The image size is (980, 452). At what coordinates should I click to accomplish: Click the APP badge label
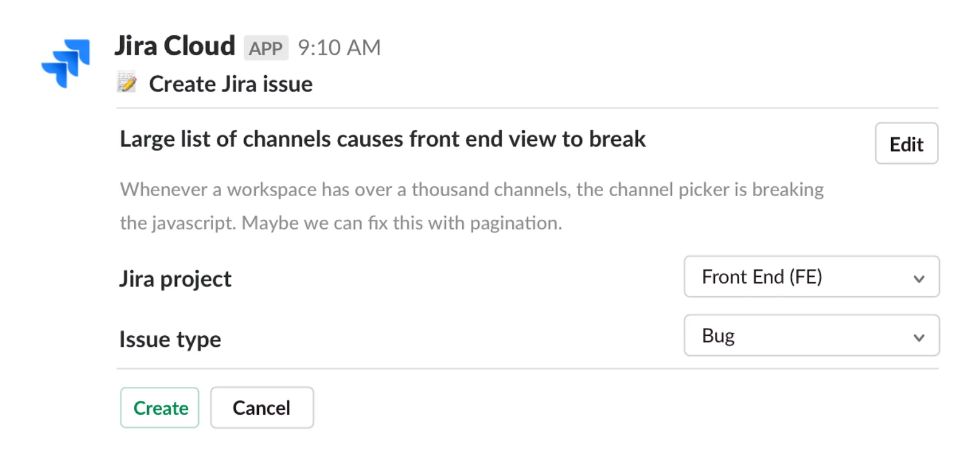pyautogui.click(x=266, y=48)
